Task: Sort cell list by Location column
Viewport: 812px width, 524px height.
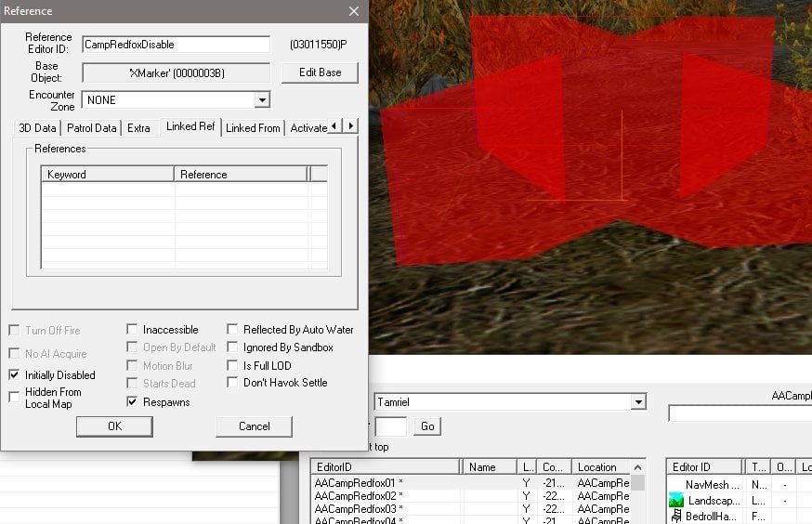Action: 601,467
